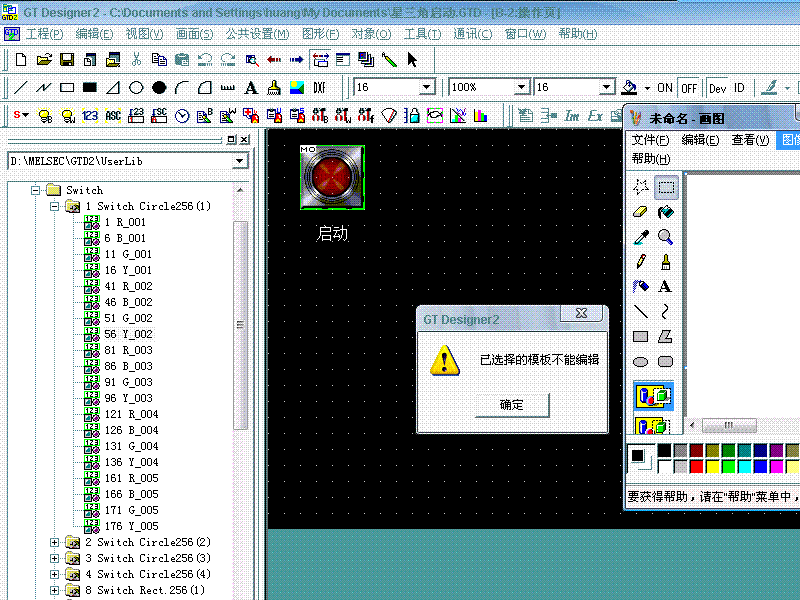Viewport: 800px width, 600px height.
Task: Select the magnifier tool in Paint
Action: point(665,237)
